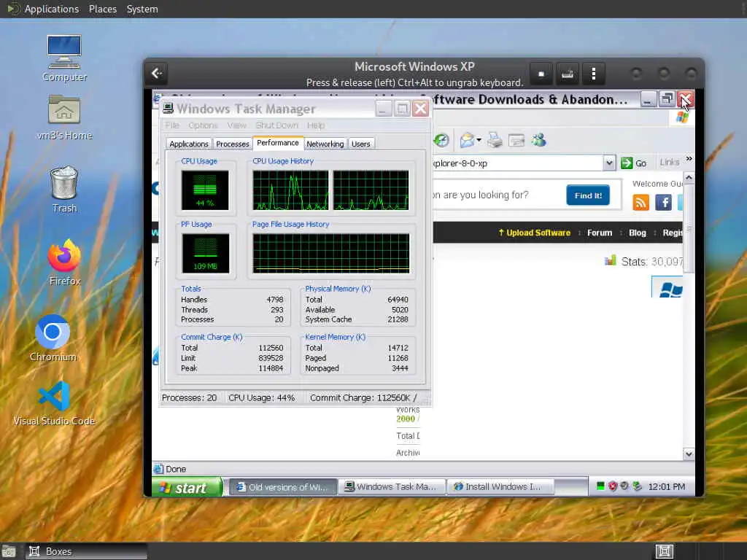Open the Applications menu in top panel
This screenshot has width=747, height=560.
[52, 9]
